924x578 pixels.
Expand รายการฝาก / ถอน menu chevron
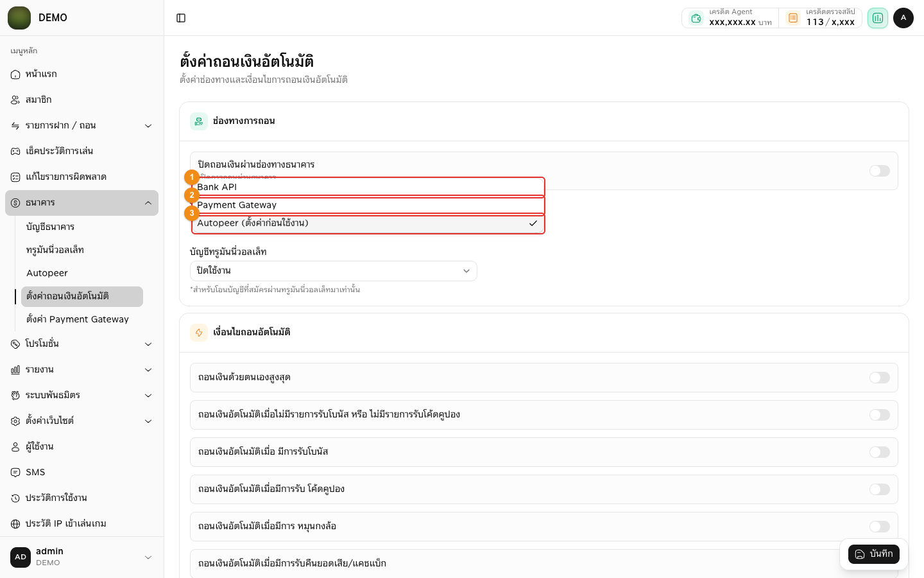148,126
